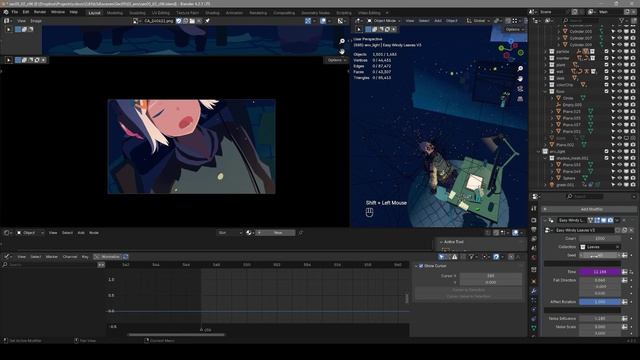The height and width of the screenshot is (360, 640).
Task: Toggle visibility eye of the wall collection
Action: (620, 71)
